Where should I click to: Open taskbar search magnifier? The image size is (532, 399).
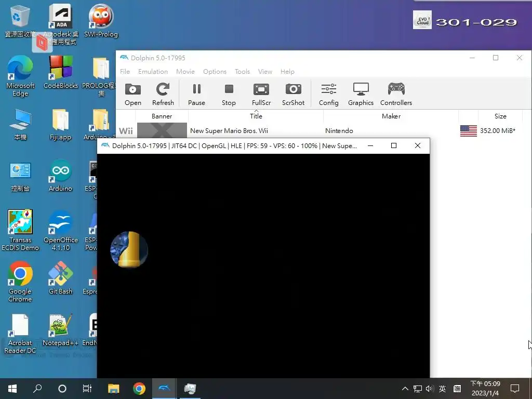point(37,389)
